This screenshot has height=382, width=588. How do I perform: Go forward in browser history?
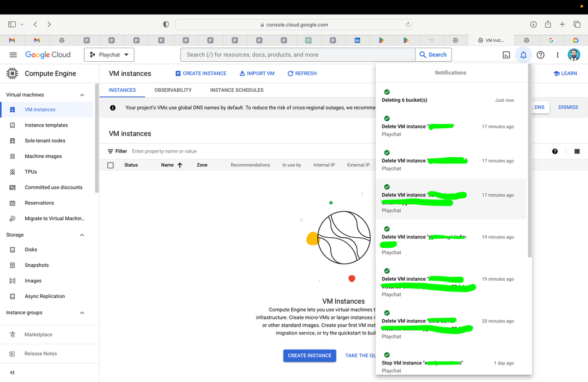(x=49, y=24)
